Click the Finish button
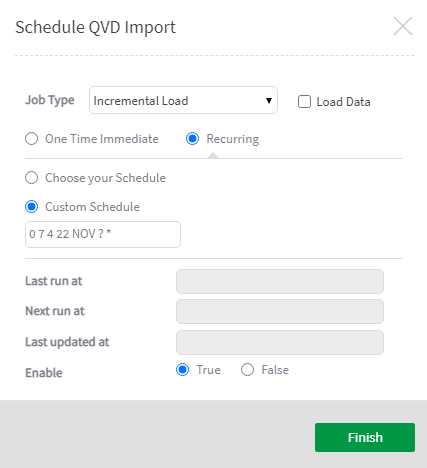427x468 pixels. 365,437
